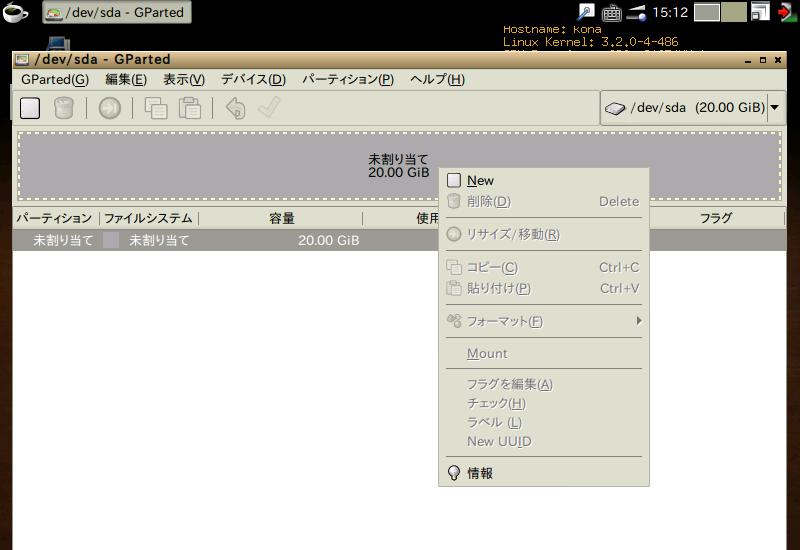Open the /dev/sda device dropdown
Viewport: 800px width, 550px height.
[x=692, y=108]
